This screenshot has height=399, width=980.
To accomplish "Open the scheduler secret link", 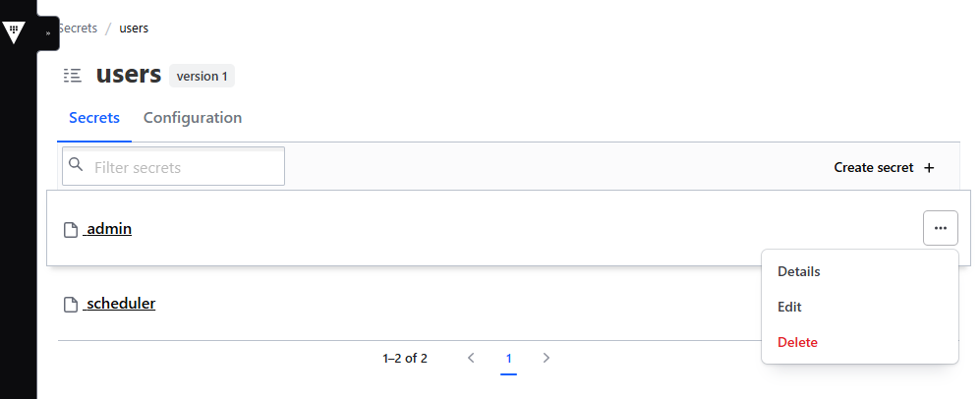I will coord(119,304).
